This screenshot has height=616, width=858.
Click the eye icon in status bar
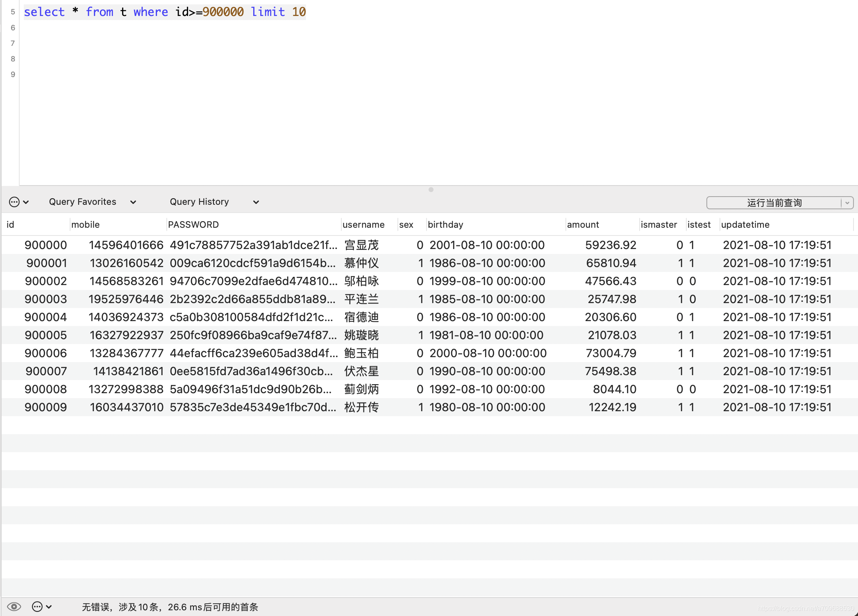14,607
